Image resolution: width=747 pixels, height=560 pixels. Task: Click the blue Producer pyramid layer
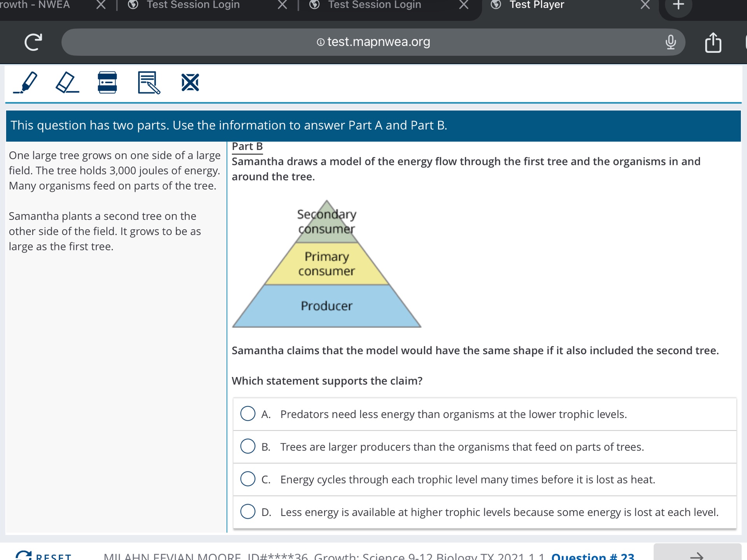click(326, 306)
